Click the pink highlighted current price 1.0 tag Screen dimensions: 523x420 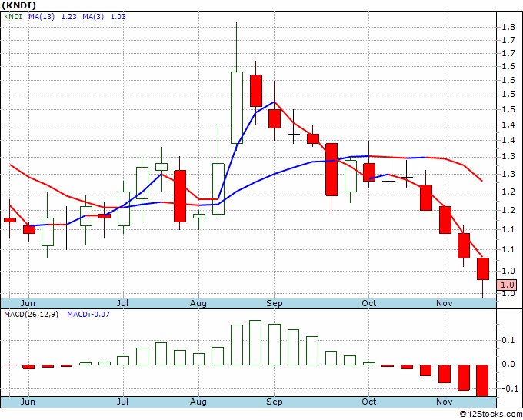coord(507,285)
